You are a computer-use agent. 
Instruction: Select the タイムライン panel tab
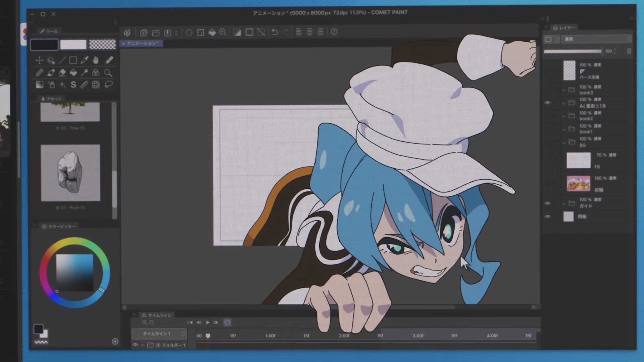click(x=156, y=315)
